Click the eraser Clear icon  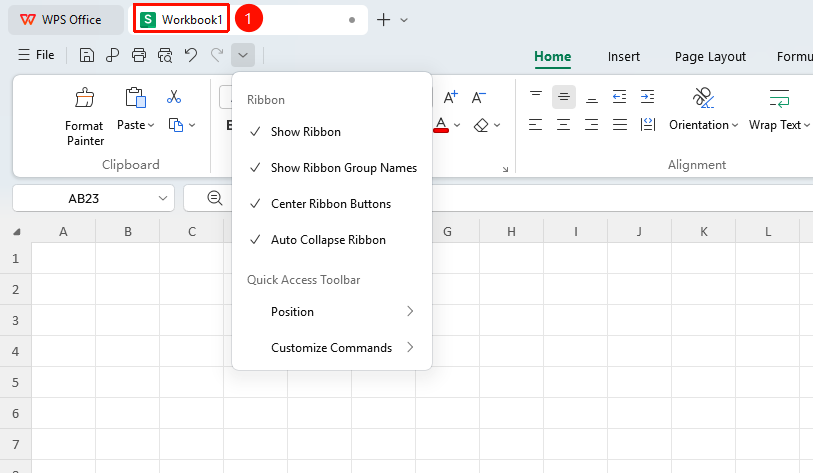[x=481, y=125]
